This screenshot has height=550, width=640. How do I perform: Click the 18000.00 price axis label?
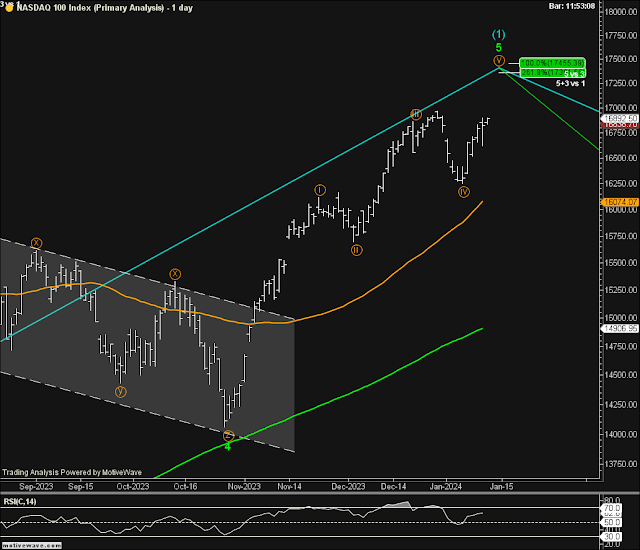click(620, 12)
